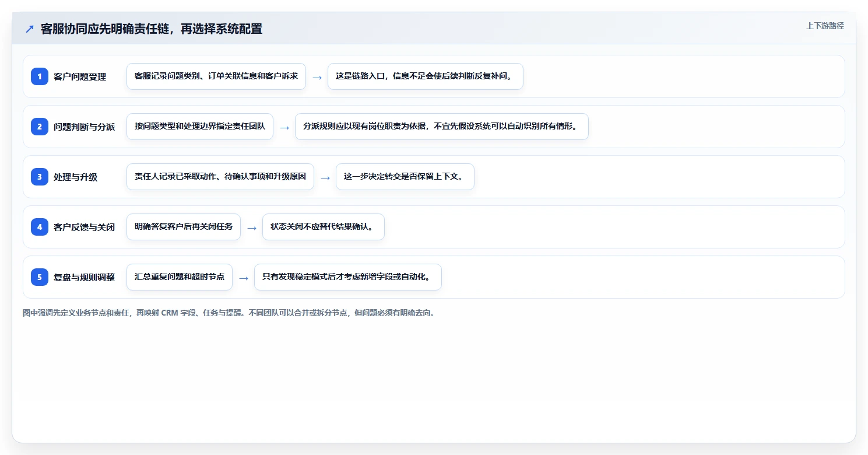Screen dimensions: 868x455
Task: Select the 处理与升级 step label
Action: pyautogui.click(x=75, y=177)
